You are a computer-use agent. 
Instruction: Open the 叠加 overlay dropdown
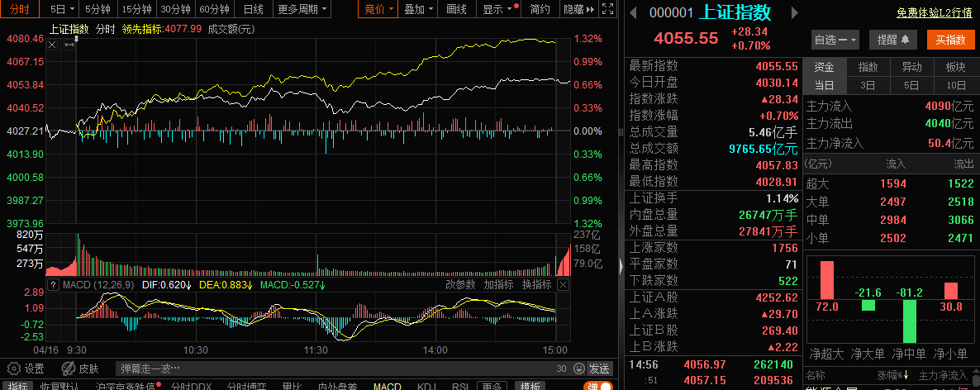click(419, 9)
